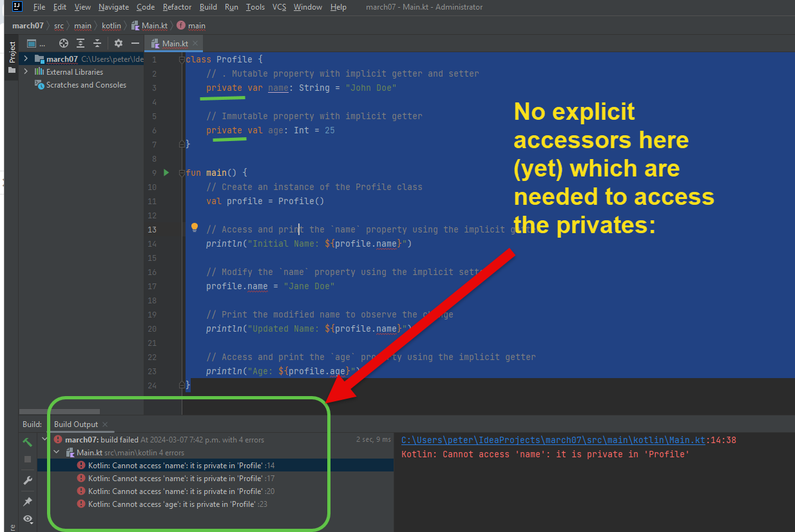The width and height of the screenshot is (795, 532).
Task: Open the Main.kt file path link in build output
Action: tap(553, 441)
